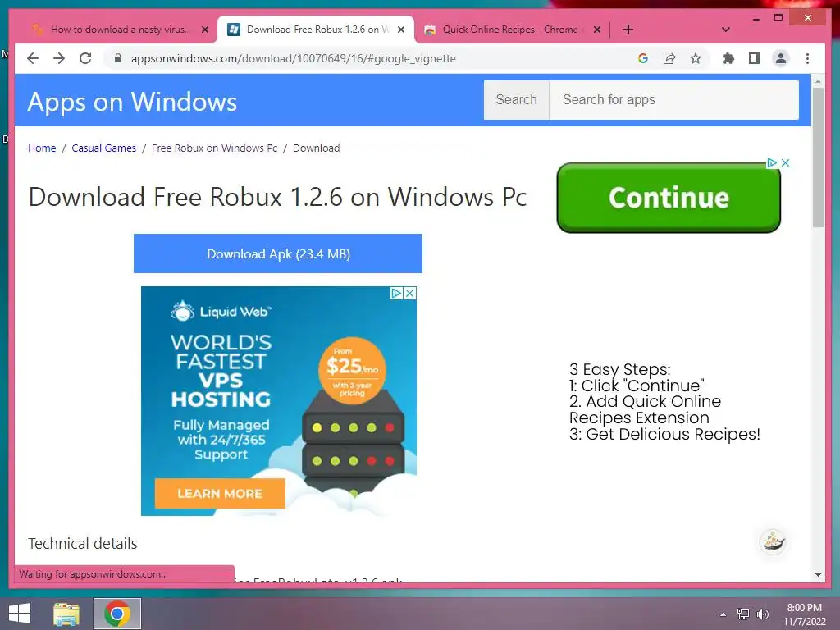Switch to 'How to download a nasty virus' tab
The width and height of the screenshot is (840, 630).
coord(118,30)
